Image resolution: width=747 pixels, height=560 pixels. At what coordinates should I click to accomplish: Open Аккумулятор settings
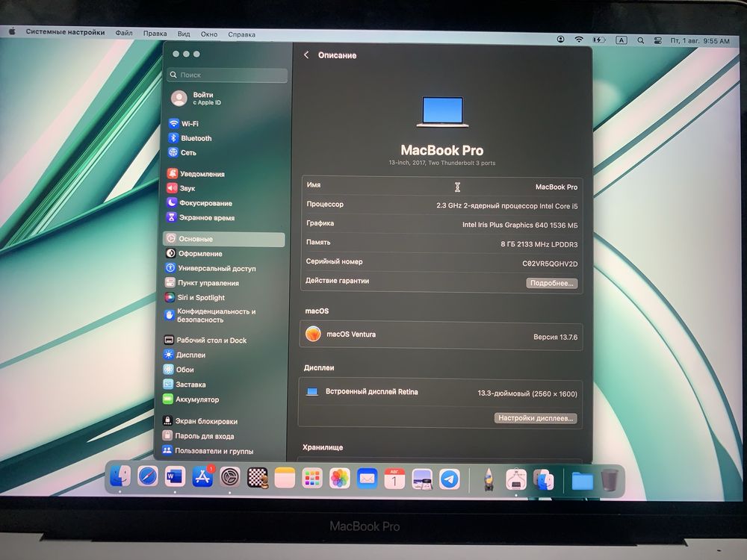coord(190,399)
